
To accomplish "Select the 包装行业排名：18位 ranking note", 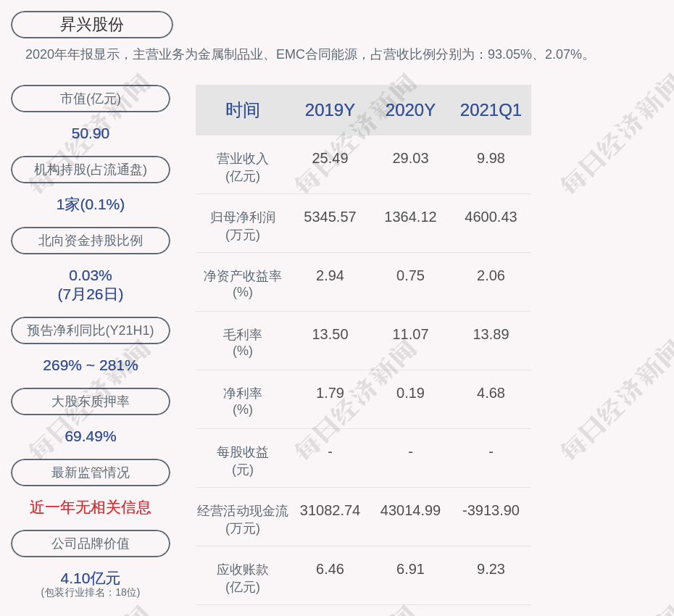I will [91, 592].
